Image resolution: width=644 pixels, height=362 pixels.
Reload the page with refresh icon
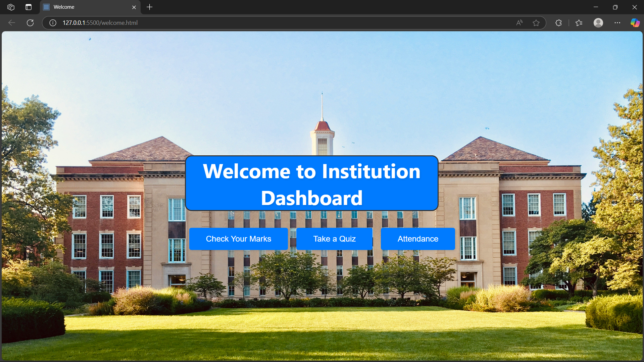[30, 23]
